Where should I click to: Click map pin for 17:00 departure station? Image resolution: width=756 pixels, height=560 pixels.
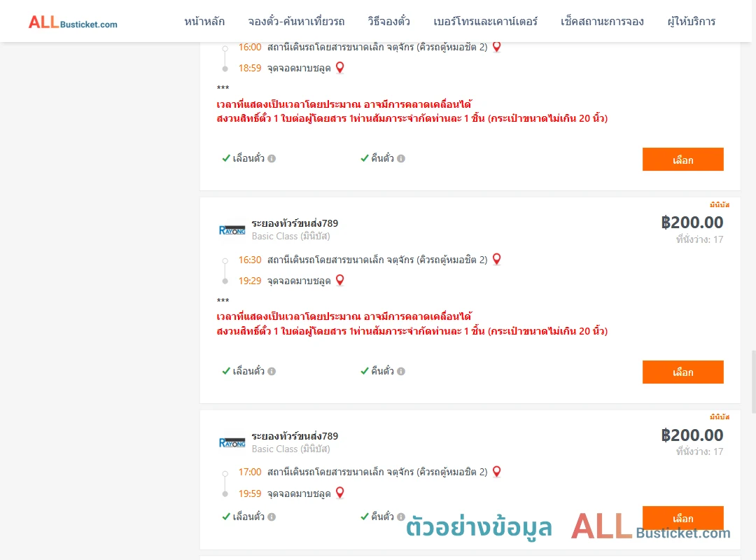[496, 471]
